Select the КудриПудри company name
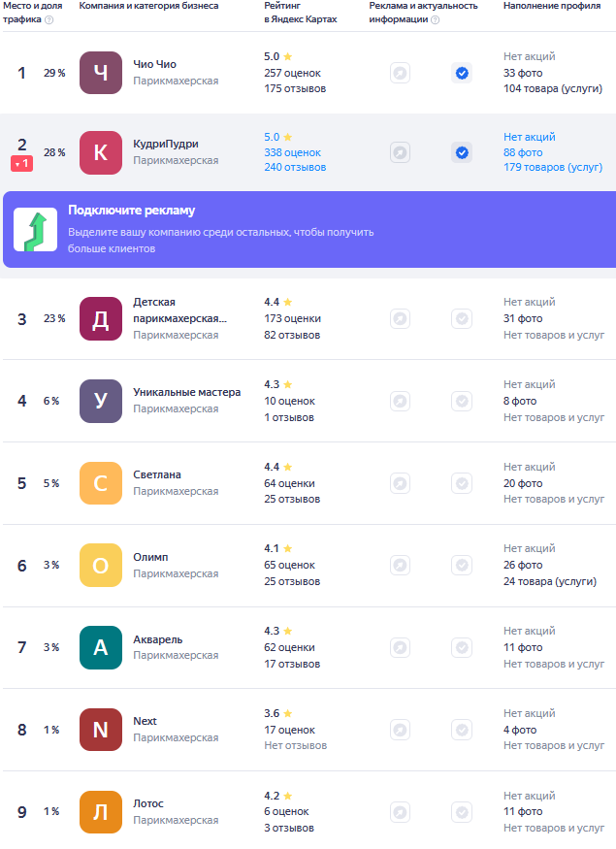Screen dimensions: 616x849 point(166,144)
